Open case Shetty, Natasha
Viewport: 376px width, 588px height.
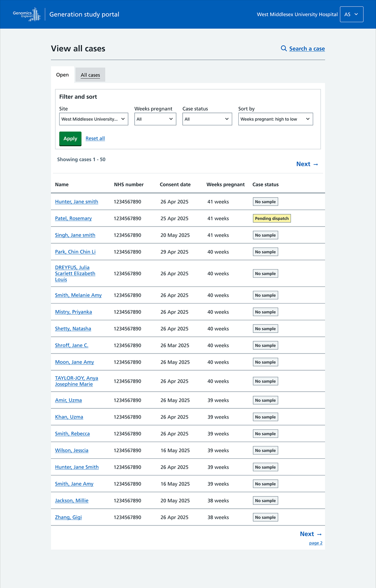point(73,329)
